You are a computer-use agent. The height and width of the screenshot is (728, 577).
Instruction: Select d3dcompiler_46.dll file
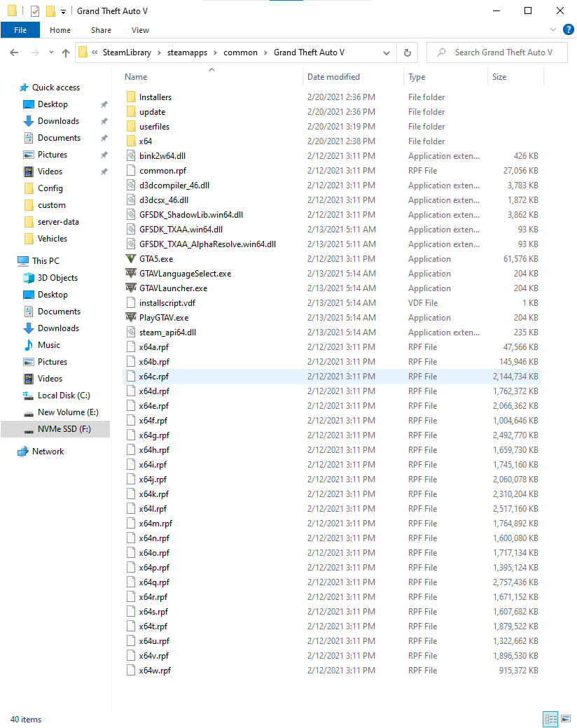pyautogui.click(x=332, y=185)
